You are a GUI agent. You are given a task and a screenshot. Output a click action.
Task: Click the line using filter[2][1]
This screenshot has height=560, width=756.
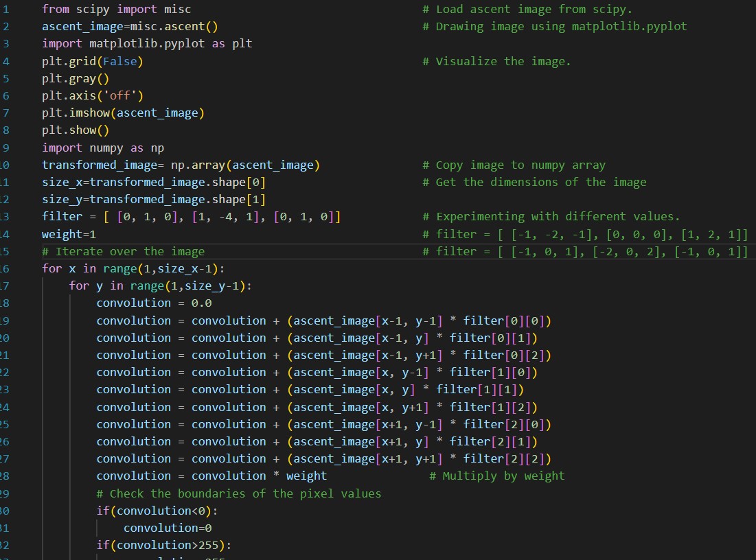coord(317,442)
